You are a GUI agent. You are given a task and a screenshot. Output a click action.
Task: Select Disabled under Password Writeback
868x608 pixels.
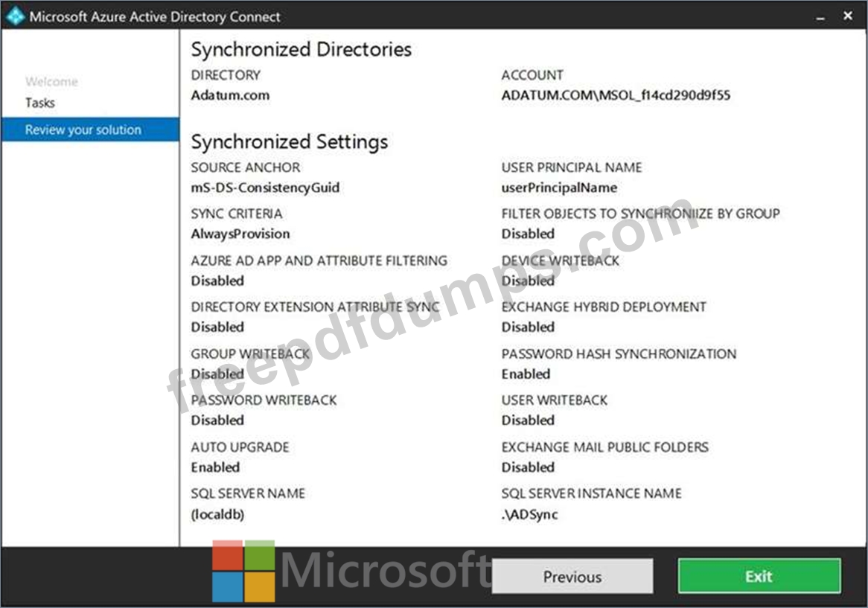[217, 420]
